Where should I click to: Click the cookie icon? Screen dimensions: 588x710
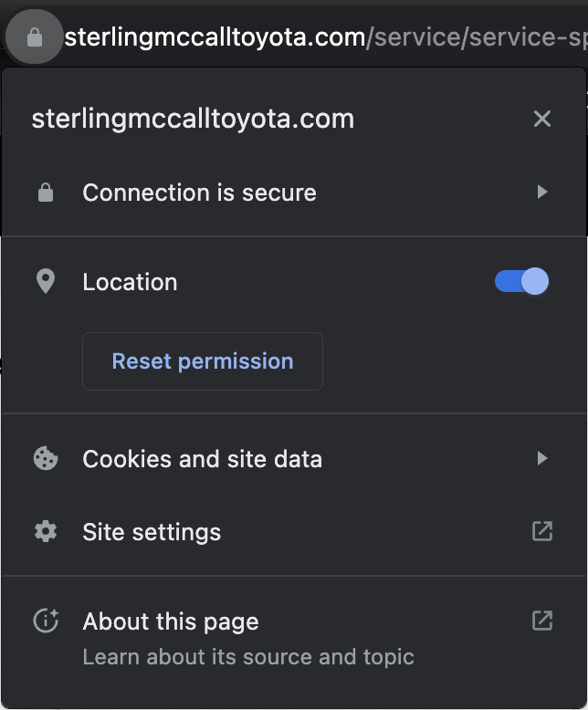[x=46, y=458]
